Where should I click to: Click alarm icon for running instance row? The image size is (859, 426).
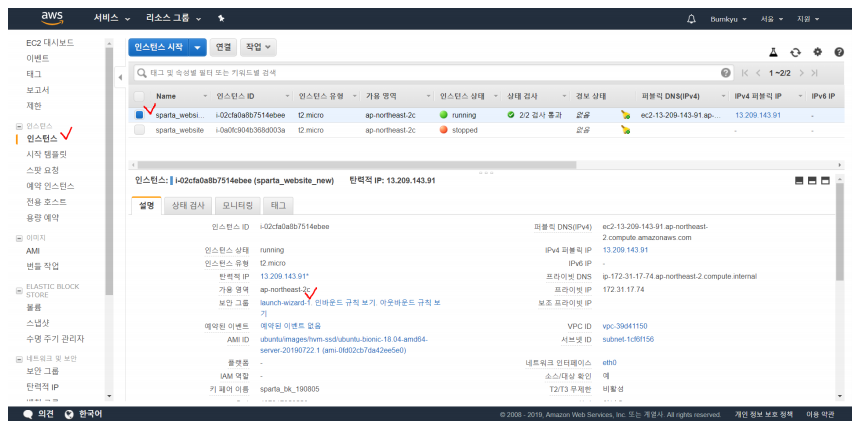click(626, 115)
